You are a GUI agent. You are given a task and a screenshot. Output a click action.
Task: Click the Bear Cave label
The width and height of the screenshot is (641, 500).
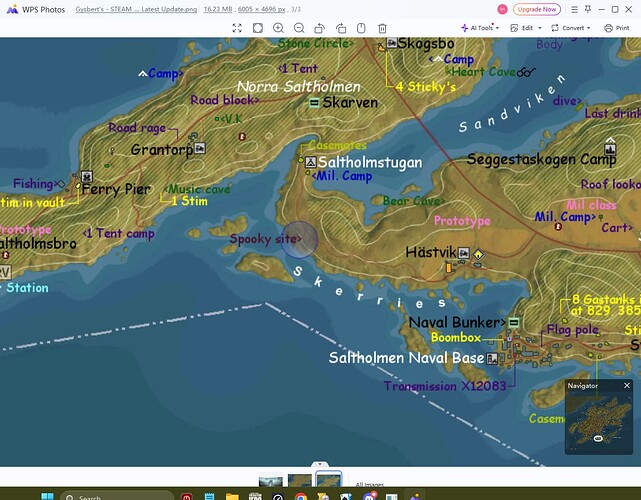(413, 201)
